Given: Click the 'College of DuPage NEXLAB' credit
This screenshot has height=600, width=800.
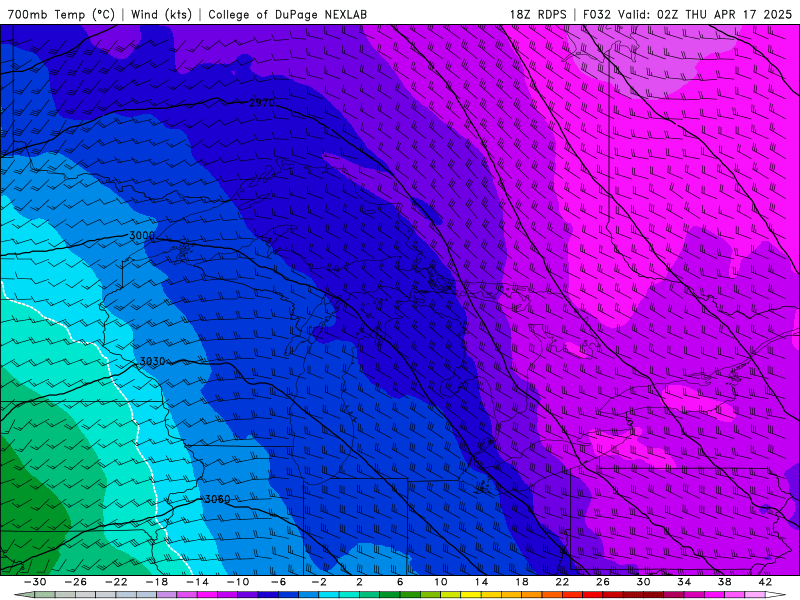Looking at the screenshot, I should click(287, 14).
